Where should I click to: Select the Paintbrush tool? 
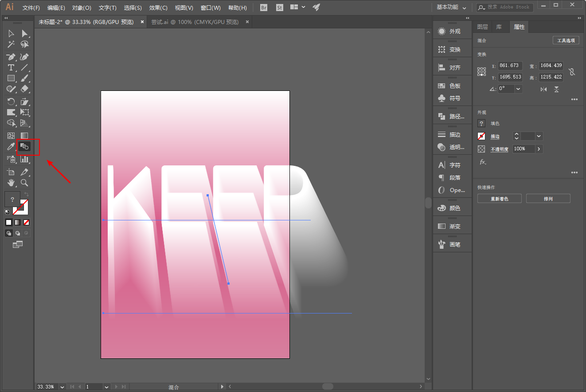25,78
